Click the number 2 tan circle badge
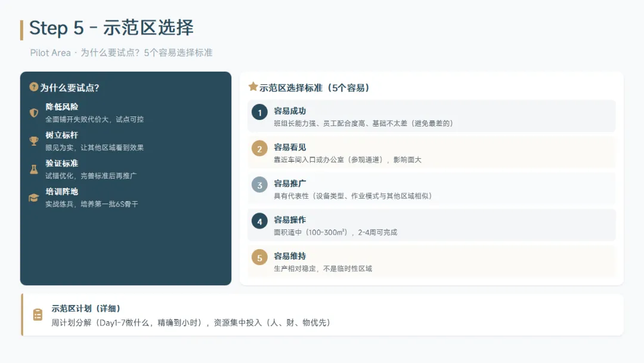This screenshot has width=644, height=363. tap(259, 149)
